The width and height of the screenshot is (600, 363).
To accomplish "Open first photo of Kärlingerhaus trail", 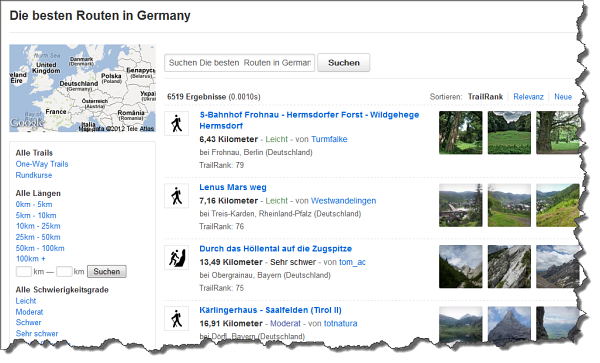I will click(461, 324).
